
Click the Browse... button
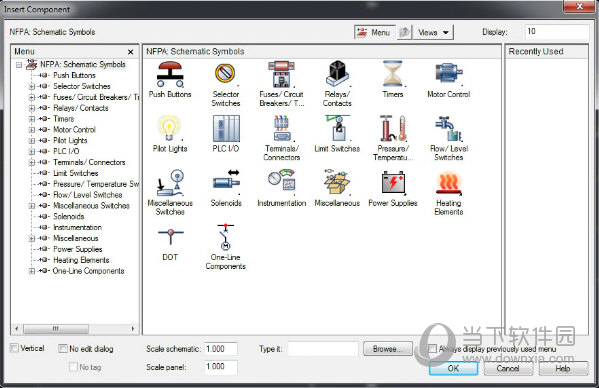[x=387, y=349]
